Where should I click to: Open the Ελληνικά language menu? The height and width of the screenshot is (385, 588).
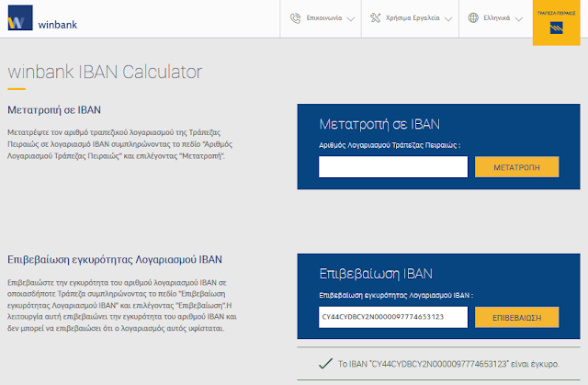click(x=496, y=18)
